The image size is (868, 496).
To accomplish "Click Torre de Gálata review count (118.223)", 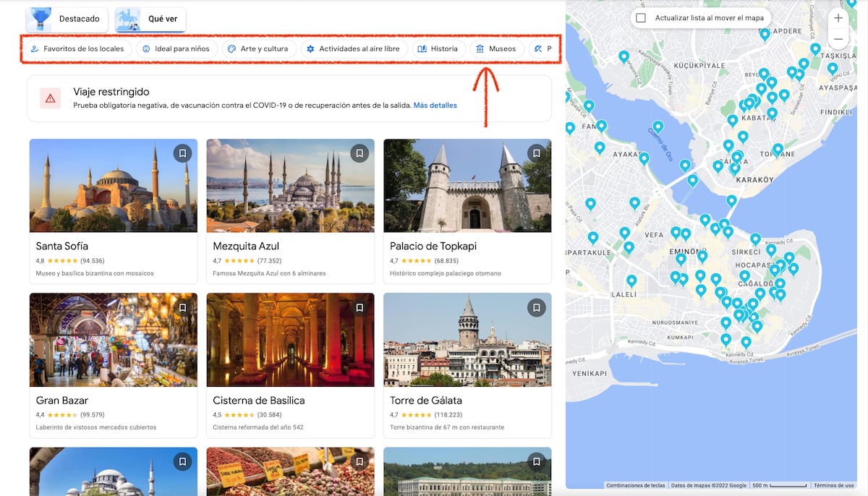I will (x=449, y=414).
